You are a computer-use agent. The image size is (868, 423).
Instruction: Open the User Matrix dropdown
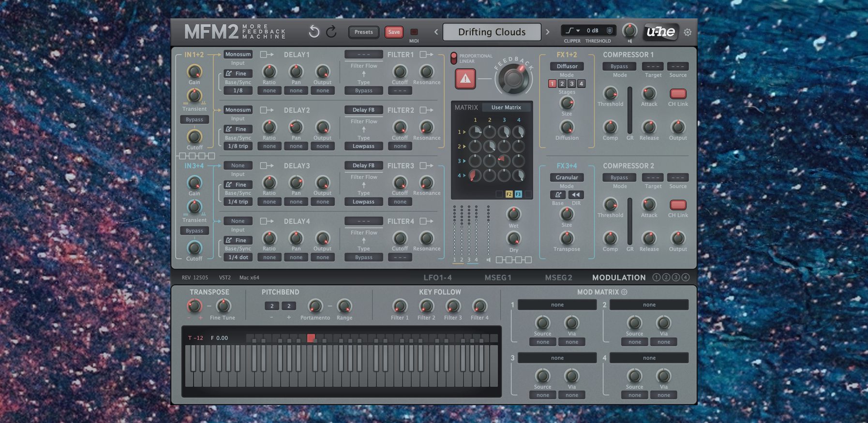point(506,107)
